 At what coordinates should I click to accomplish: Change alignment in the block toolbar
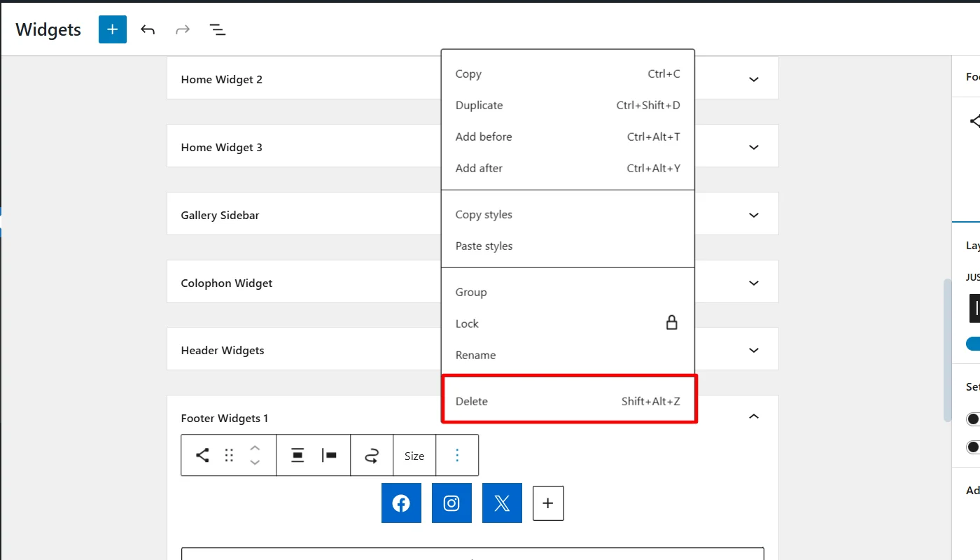tap(297, 456)
